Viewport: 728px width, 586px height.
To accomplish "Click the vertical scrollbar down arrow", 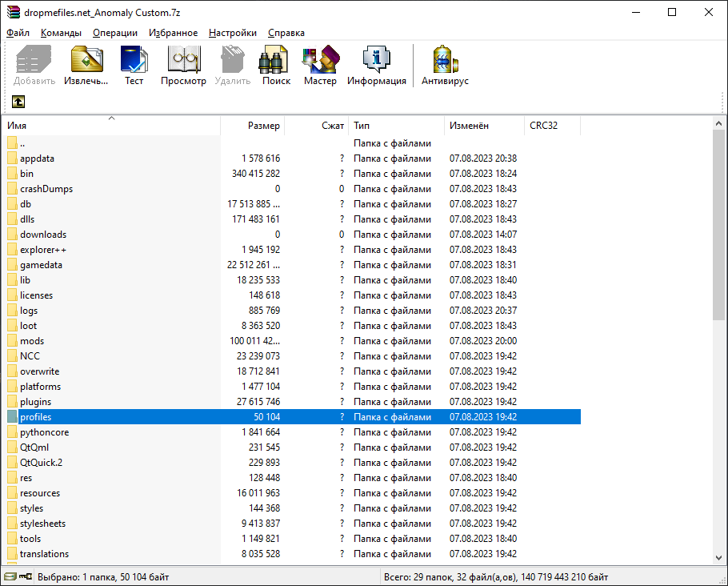I will click(x=719, y=557).
